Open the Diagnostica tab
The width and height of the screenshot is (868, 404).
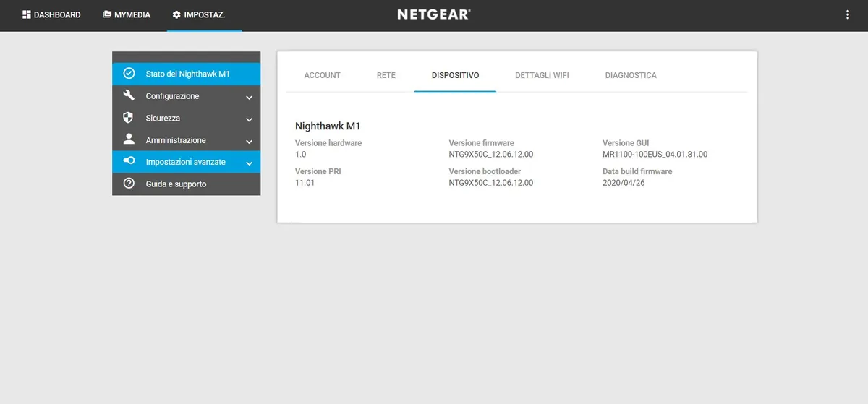(631, 75)
